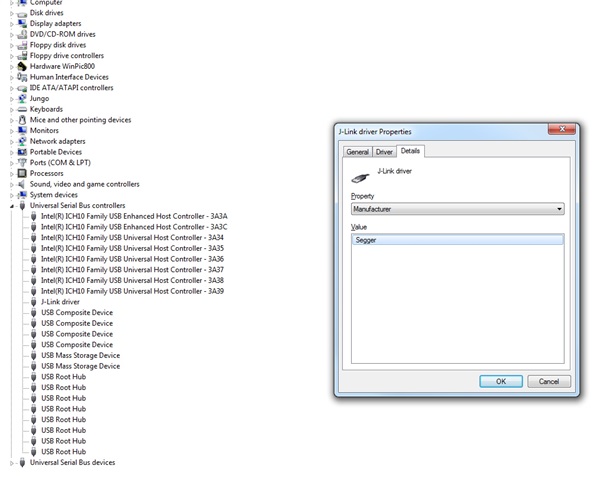The width and height of the screenshot is (607, 480).
Task: Select Portable Devices tree entry
Action: click(x=56, y=152)
